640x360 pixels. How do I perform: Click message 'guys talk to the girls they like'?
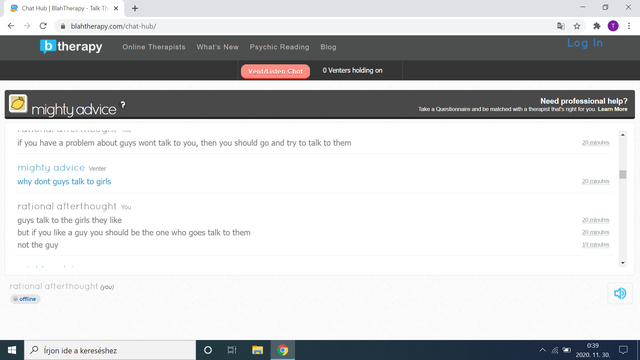click(69, 220)
